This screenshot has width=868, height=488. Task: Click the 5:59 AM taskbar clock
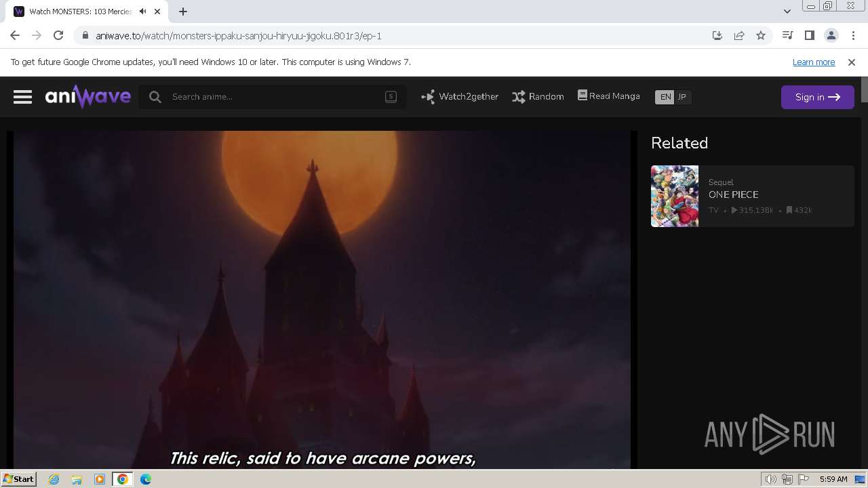(x=833, y=479)
